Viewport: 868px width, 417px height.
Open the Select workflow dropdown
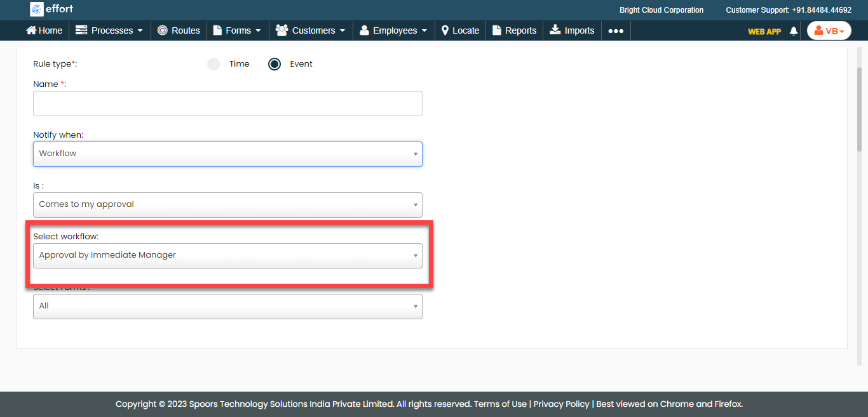tap(227, 255)
